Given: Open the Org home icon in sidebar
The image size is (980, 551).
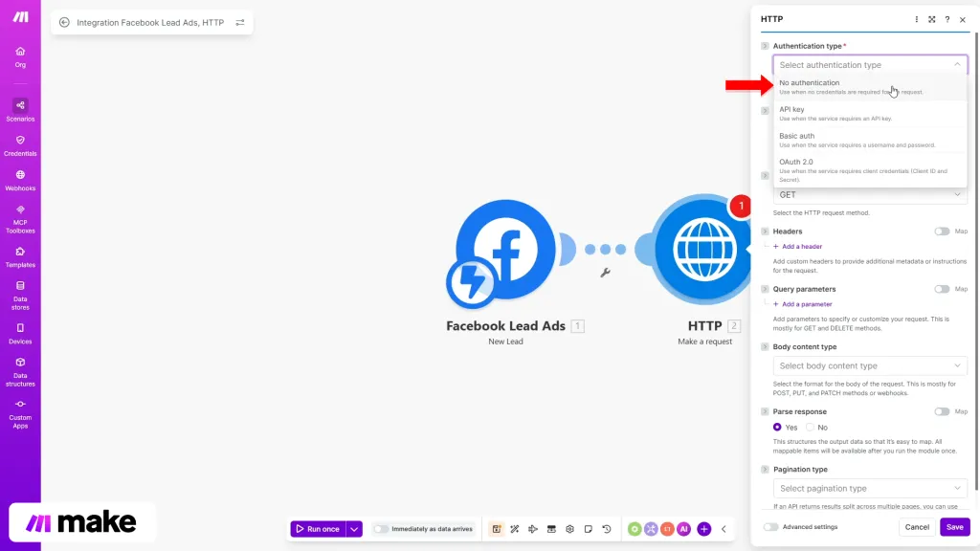Looking at the screenshot, I should 20,56.
